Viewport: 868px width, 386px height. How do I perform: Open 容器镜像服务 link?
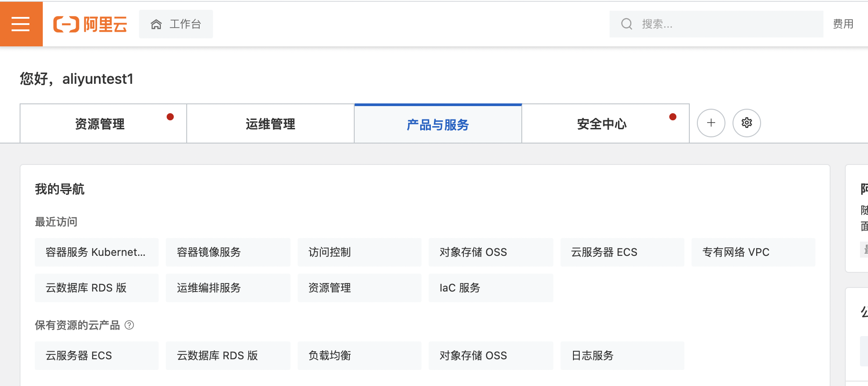[228, 252]
